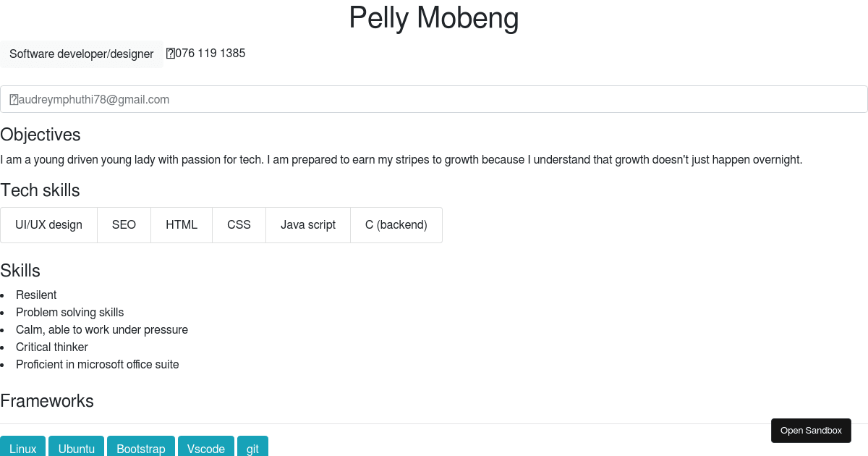The image size is (868, 456).
Task: Select the Java script skill cell
Action: point(308,225)
